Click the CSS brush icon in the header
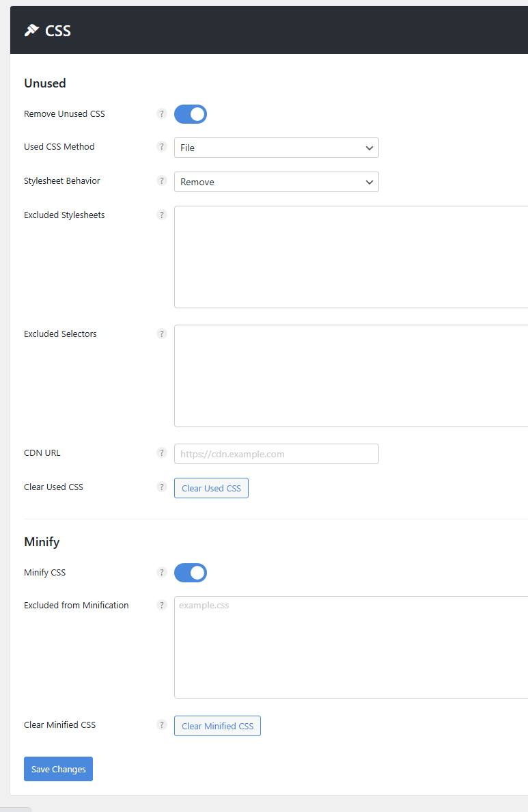Image resolution: width=528 pixels, height=812 pixels. click(x=30, y=30)
